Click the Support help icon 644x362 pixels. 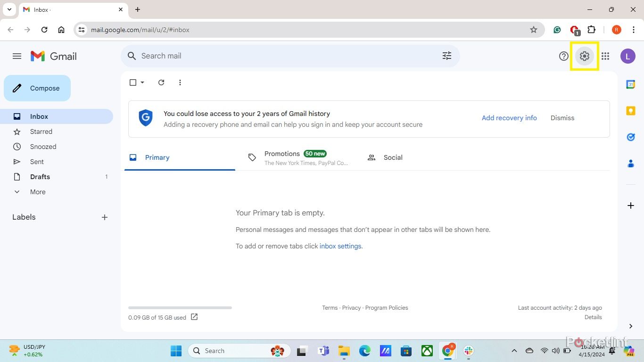[x=564, y=56]
